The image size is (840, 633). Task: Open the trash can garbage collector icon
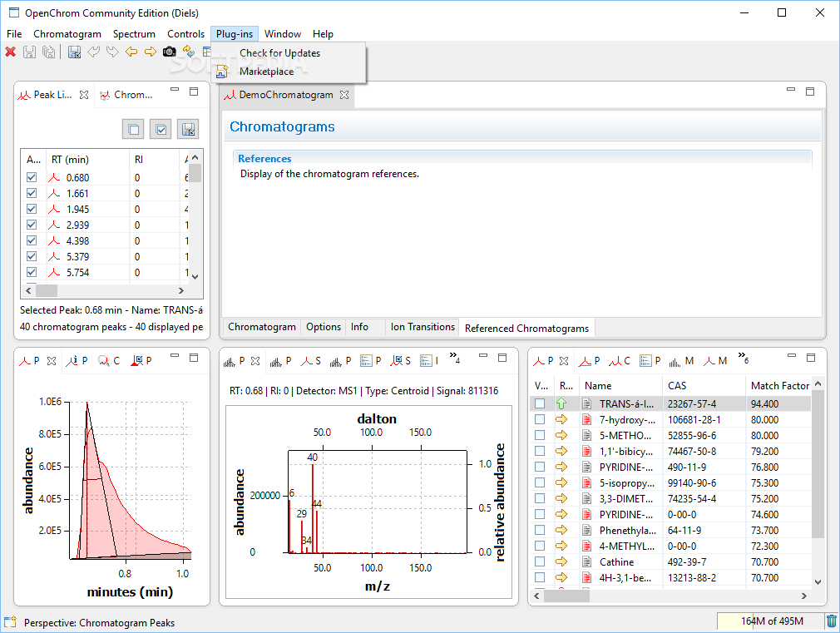[831, 621]
